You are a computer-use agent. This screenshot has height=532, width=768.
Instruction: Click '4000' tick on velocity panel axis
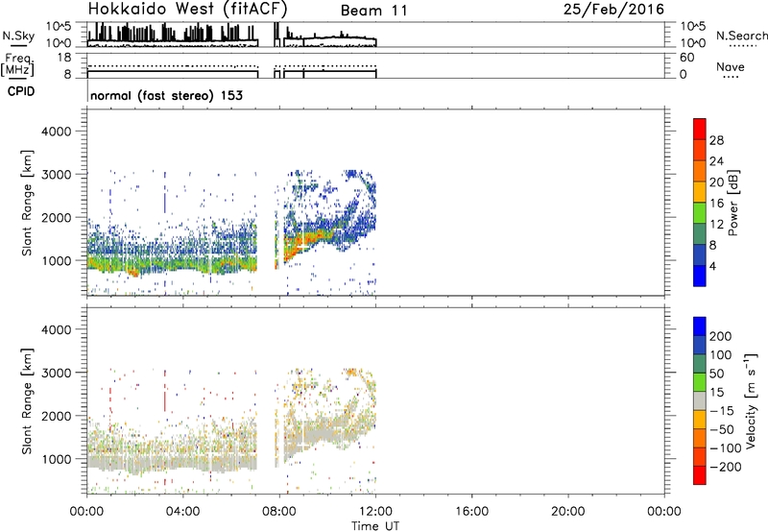click(56, 329)
